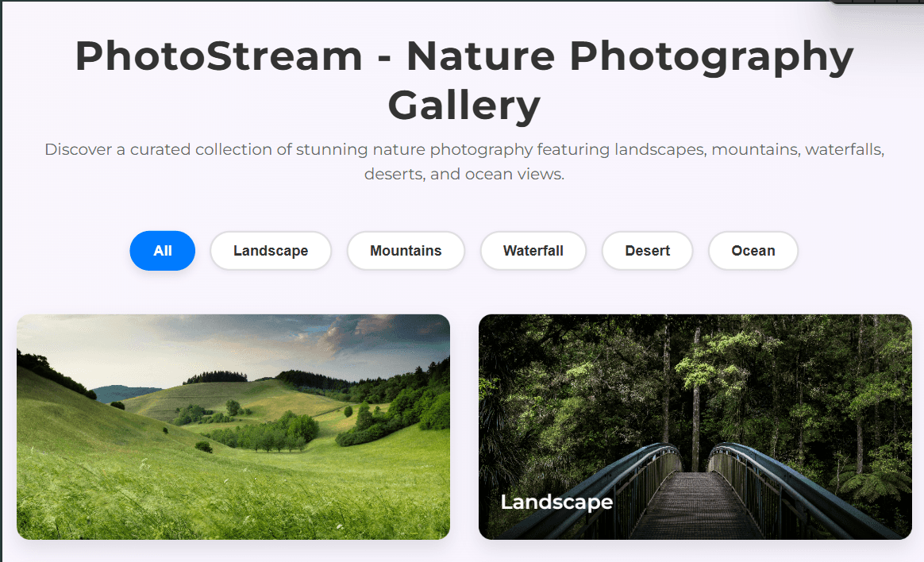Filter gallery by Mountains

pyautogui.click(x=406, y=250)
